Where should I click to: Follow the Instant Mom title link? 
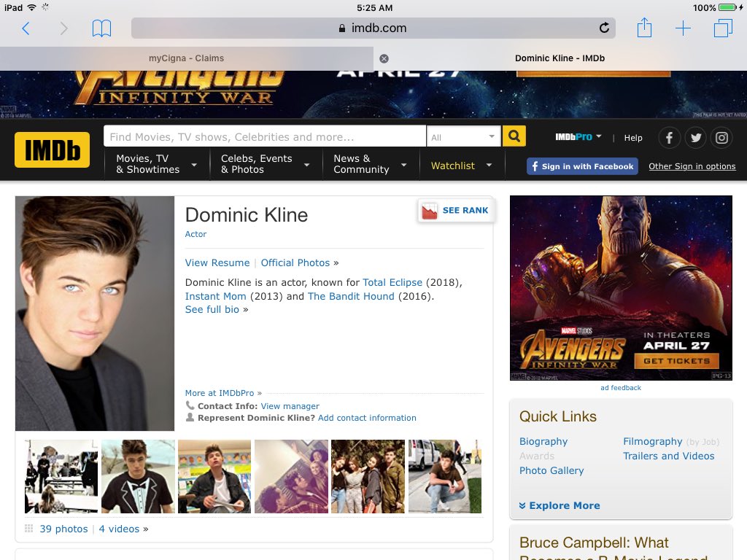215,296
